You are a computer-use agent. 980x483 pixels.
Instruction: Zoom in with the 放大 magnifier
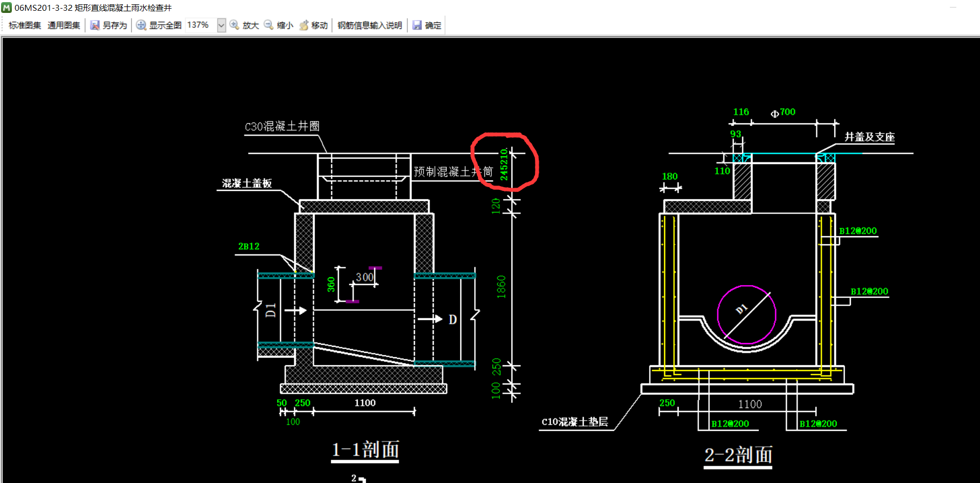[235, 25]
